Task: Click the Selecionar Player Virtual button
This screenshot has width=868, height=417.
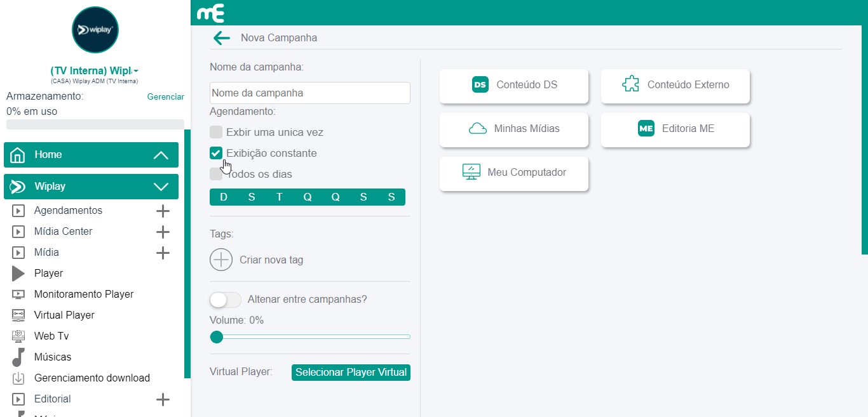Action: (x=351, y=373)
